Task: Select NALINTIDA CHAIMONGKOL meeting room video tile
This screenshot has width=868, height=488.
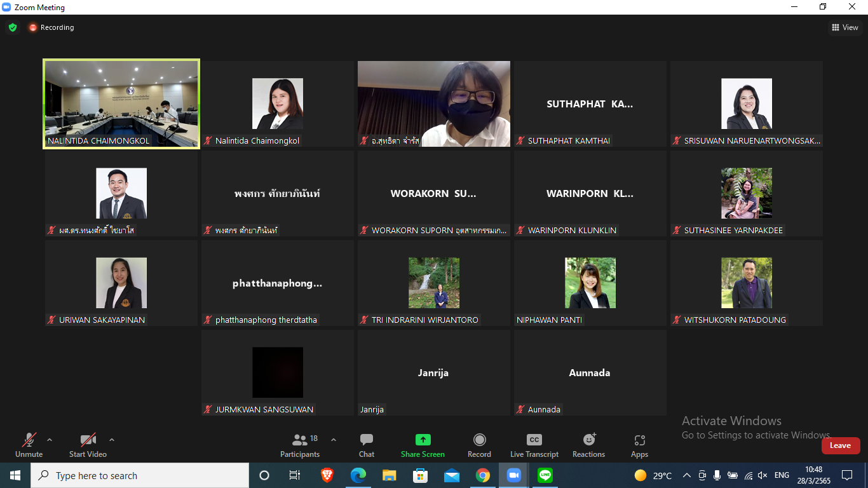Action: [121, 104]
